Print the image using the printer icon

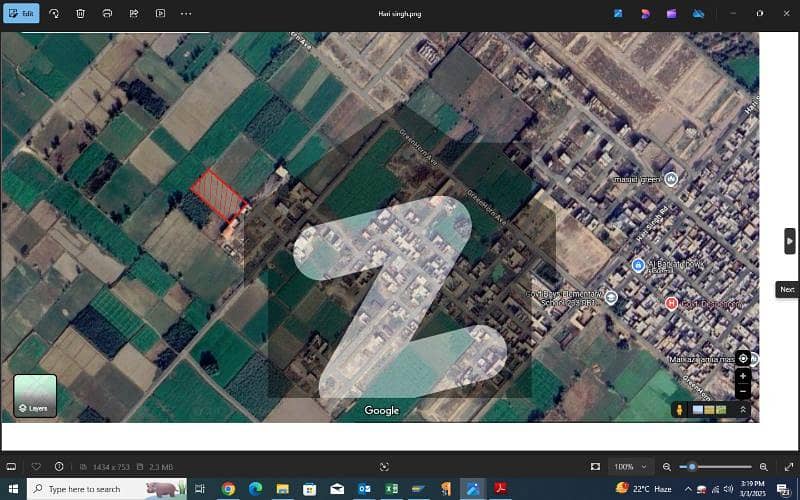coord(107,14)
